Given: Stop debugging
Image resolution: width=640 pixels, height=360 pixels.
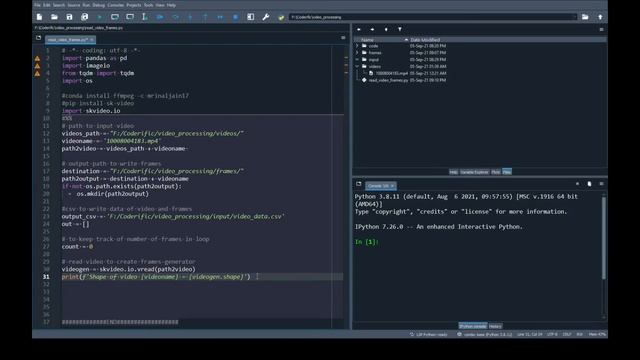Looking at the screenshot, I should coord(236,17).
